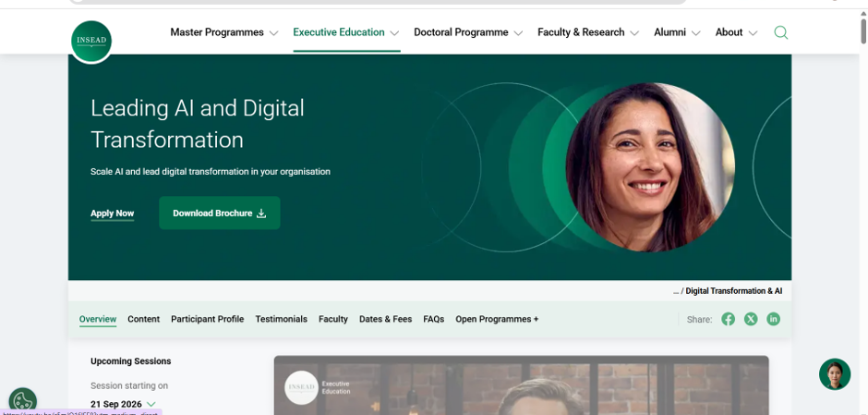Share the page on Facebook
The image size is (868, 415).
728,319
